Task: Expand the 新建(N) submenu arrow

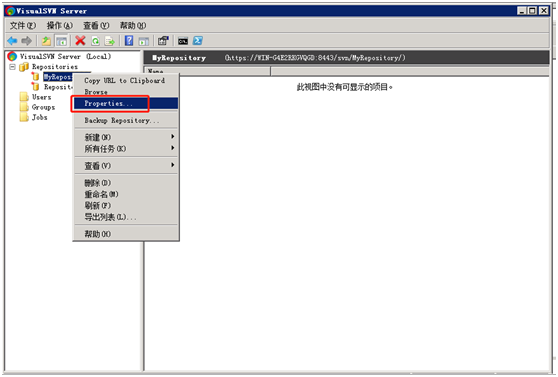Action: coord(173,137)
